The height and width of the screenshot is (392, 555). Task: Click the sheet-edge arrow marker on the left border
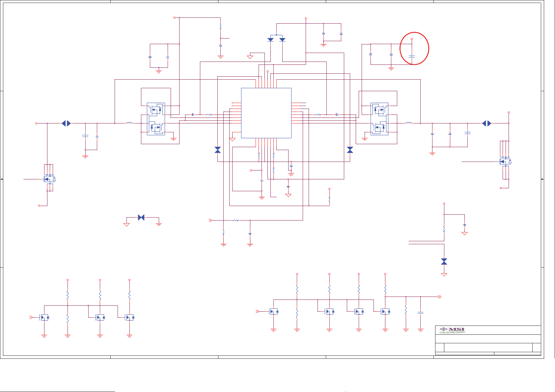pos(2,179)
